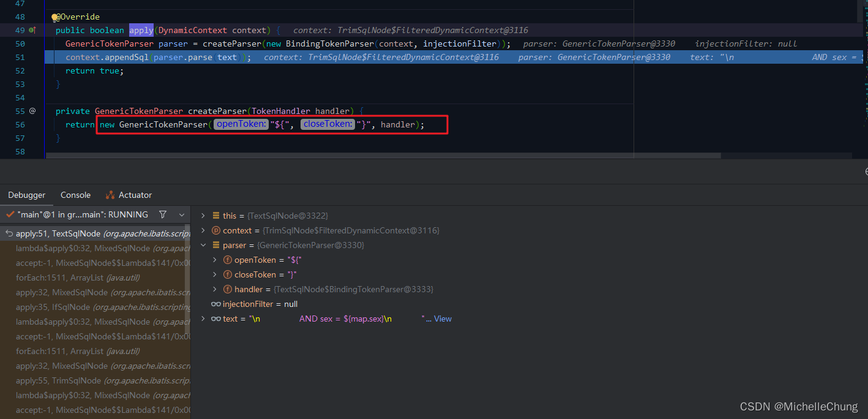
Task: Open the frames filter funnel icon
Action: coord(163,214)
